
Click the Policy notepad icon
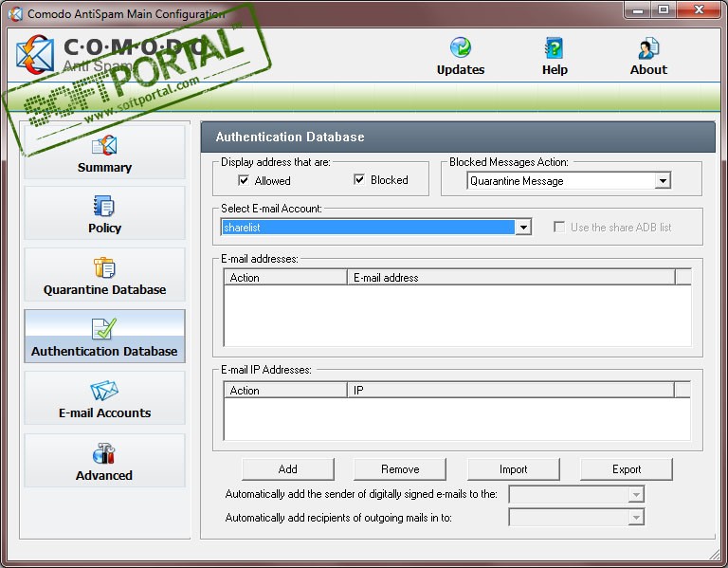[x=104, y=206]
